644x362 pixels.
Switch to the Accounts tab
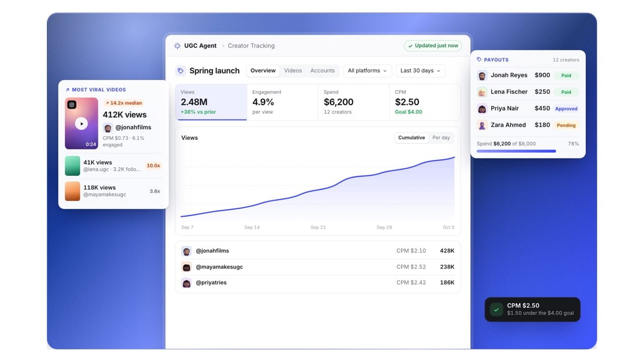(x=323, y=71)
